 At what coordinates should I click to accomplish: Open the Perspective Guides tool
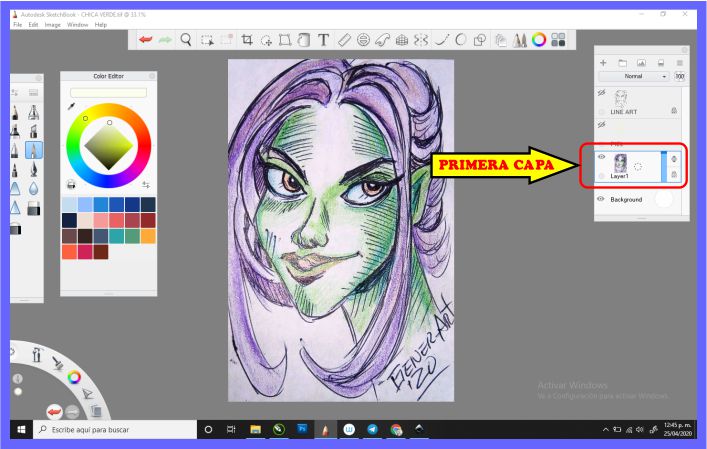pos(401,41)
